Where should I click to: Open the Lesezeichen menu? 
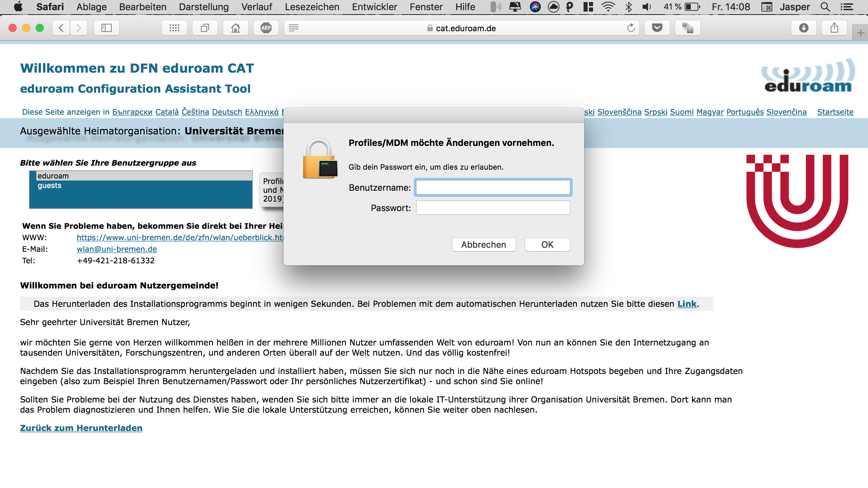[312, 7]
